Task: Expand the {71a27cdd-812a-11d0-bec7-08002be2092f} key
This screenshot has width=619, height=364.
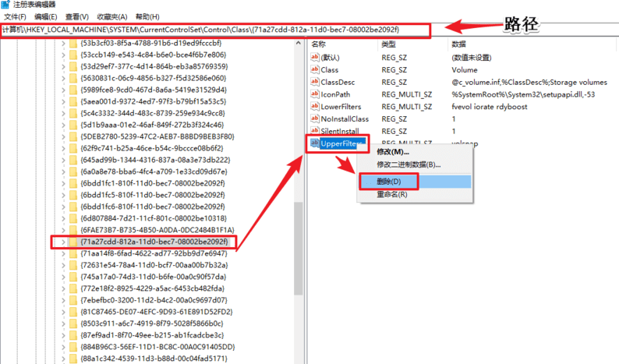Action: [63, 242]
